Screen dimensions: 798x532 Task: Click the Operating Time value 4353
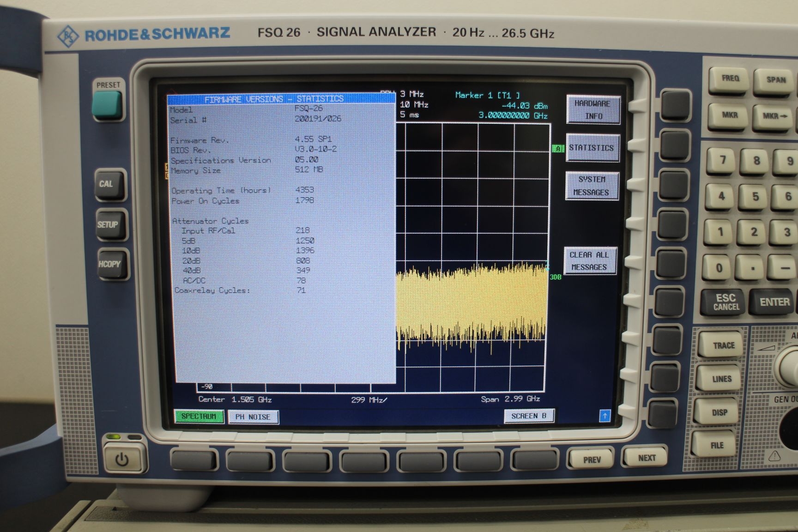(304, 190)
